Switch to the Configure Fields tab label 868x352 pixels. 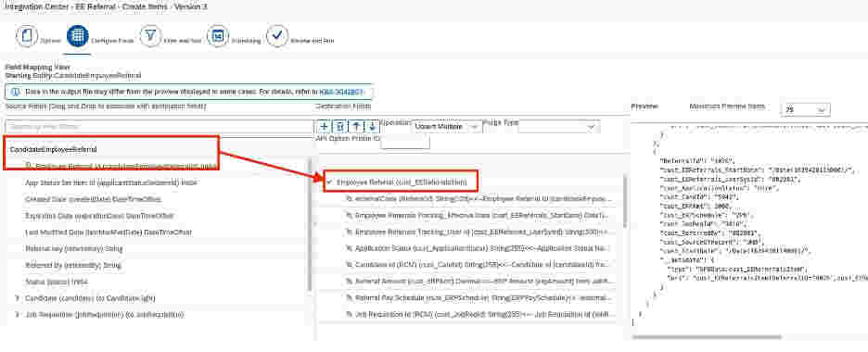click(x=112, y=41)
